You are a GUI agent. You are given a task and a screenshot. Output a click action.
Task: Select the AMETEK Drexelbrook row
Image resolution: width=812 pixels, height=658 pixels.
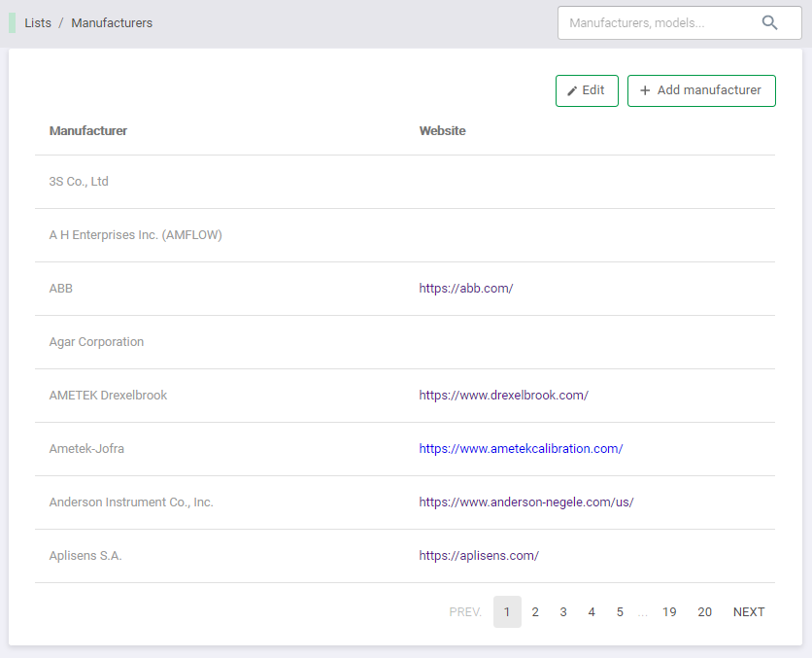pos(405,396)
